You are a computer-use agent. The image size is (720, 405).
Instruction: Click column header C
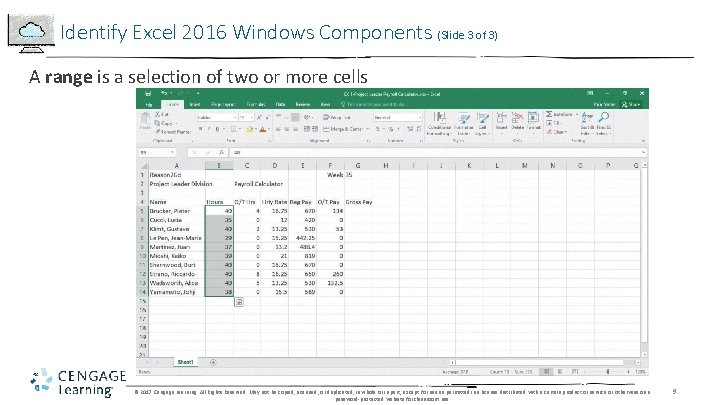coord(247,165)
